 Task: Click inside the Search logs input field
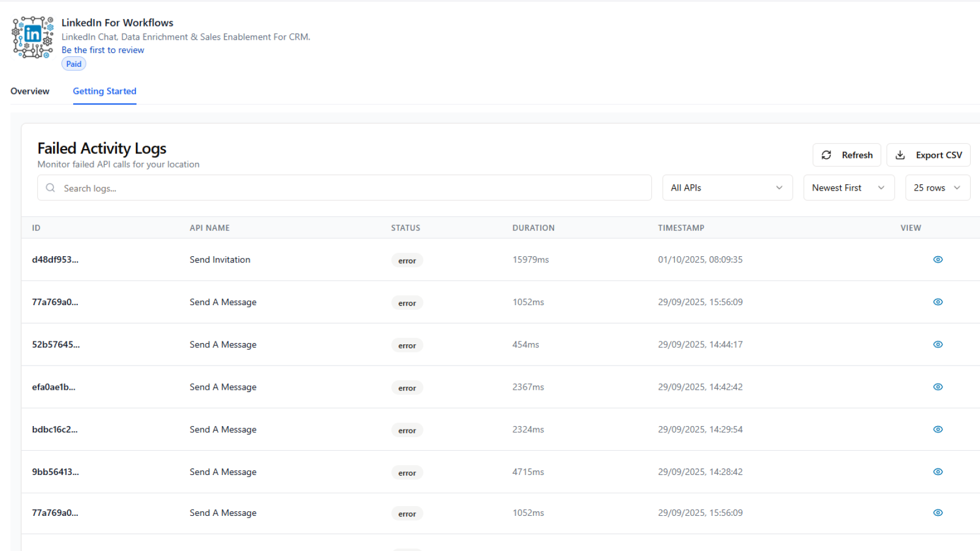click(230, 188)
